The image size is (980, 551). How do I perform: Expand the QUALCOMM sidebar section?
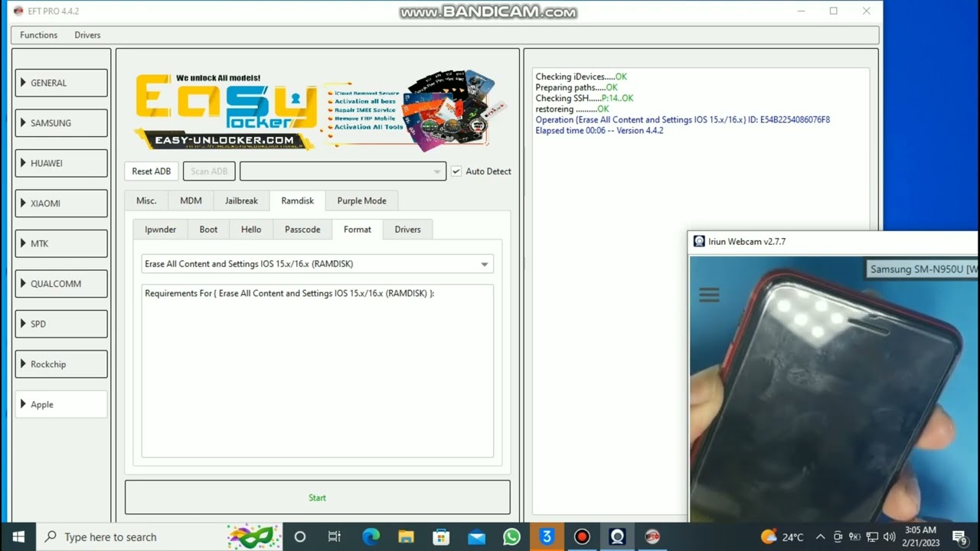pos(61,284)
